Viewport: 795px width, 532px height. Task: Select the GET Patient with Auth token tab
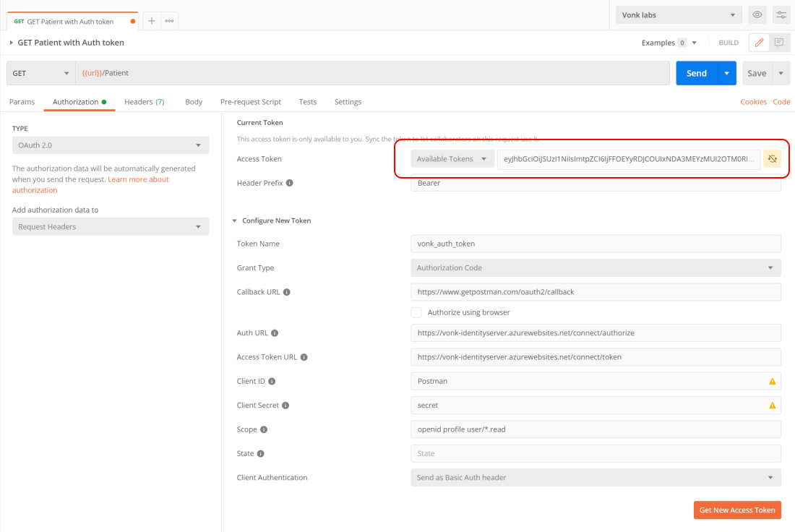pyautogui.click(x=71, y=21)
